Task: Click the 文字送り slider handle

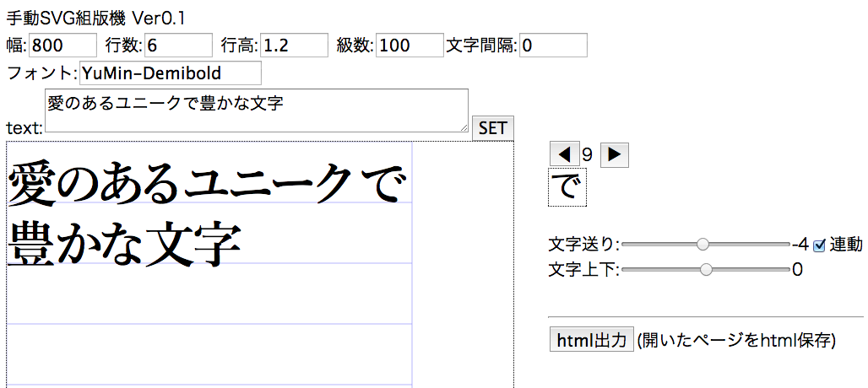Action: click(x=703, y=245)
